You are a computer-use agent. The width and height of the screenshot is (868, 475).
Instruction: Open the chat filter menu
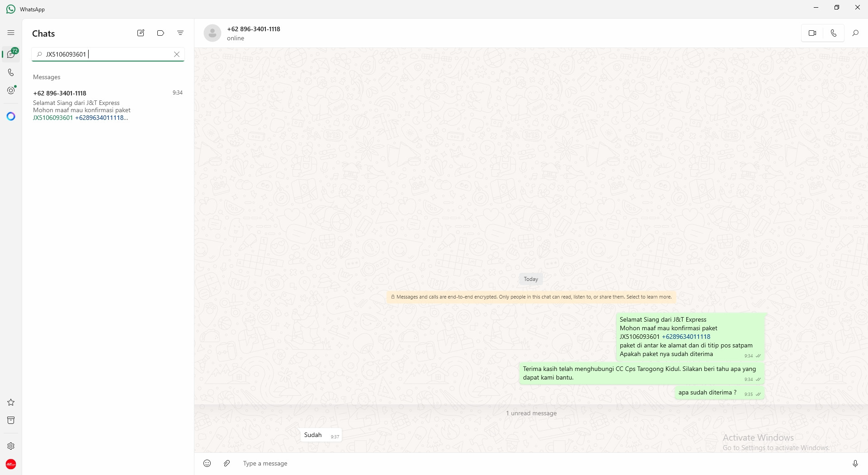coord(180,33)
